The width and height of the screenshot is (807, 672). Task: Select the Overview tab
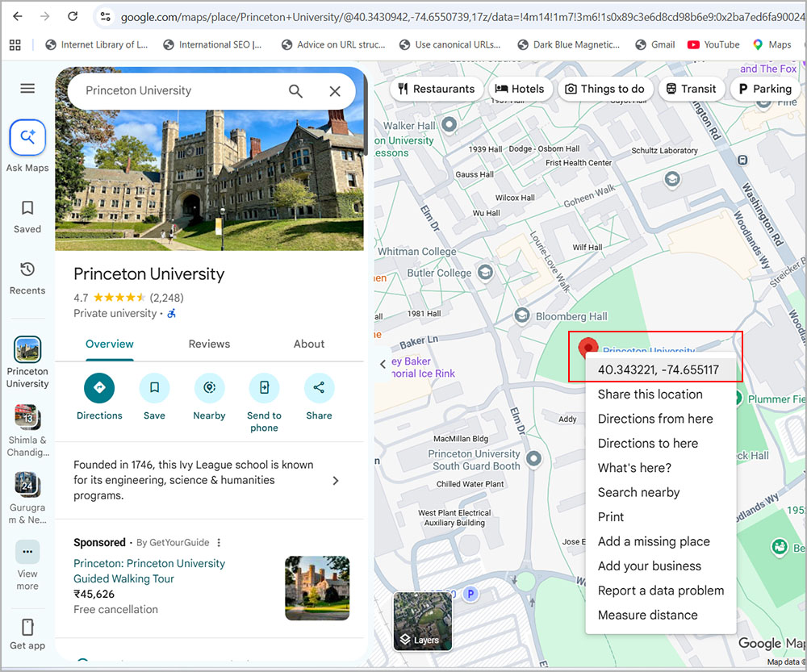110,344
